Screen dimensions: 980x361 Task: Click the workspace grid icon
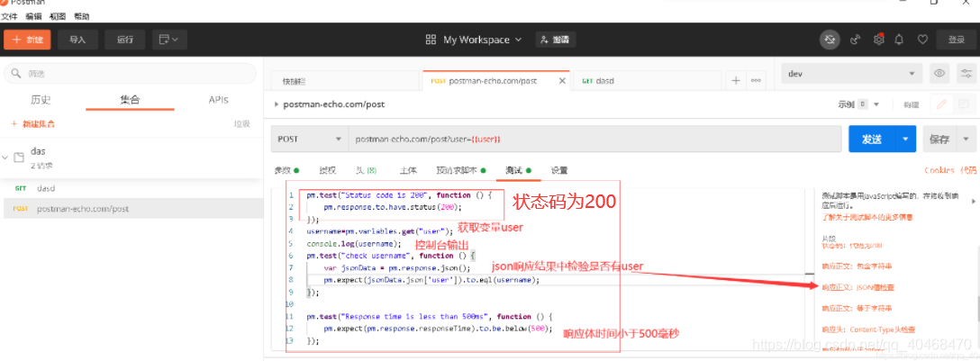(x=431, y=40)
